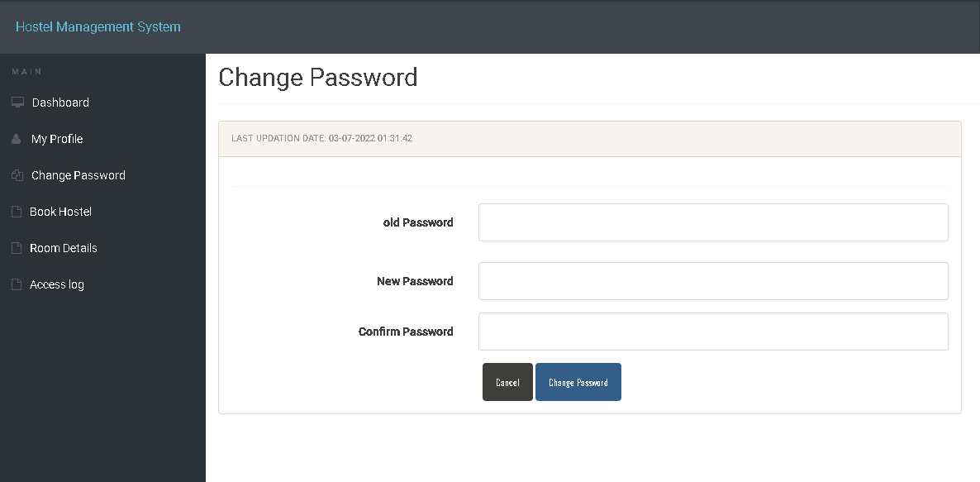
Task: Open the Access log section
Action: pyautogui.click(x=56, y=284)
